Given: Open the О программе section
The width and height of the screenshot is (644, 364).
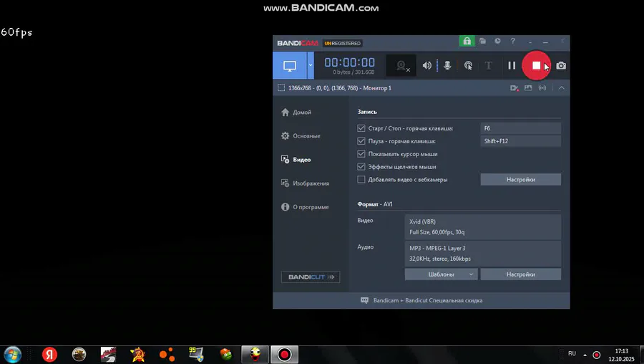Looking at the screenshot, I should [305, 207].
